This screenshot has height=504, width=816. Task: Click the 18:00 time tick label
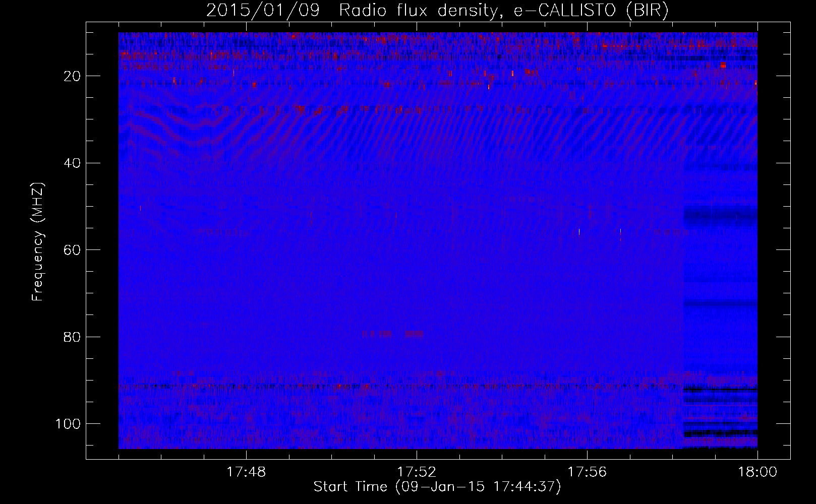757,472
